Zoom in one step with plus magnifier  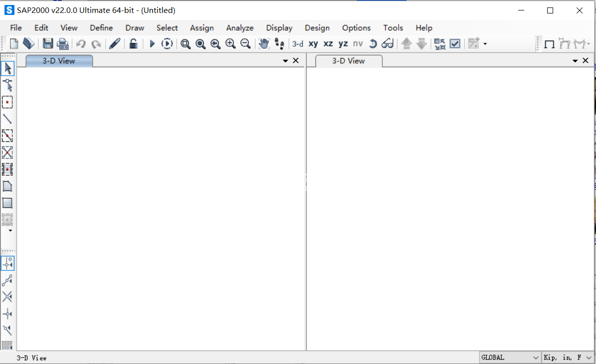point(230,44)
